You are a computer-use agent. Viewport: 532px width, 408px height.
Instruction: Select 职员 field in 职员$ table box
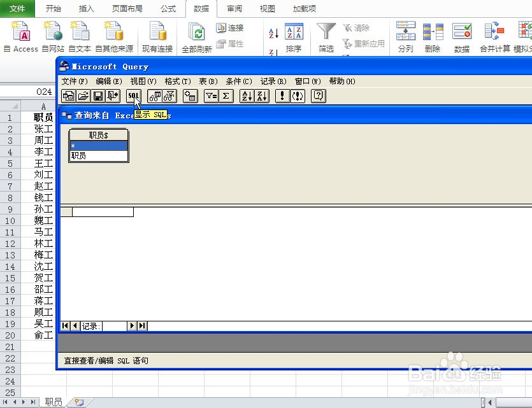(x=98, y=155)
